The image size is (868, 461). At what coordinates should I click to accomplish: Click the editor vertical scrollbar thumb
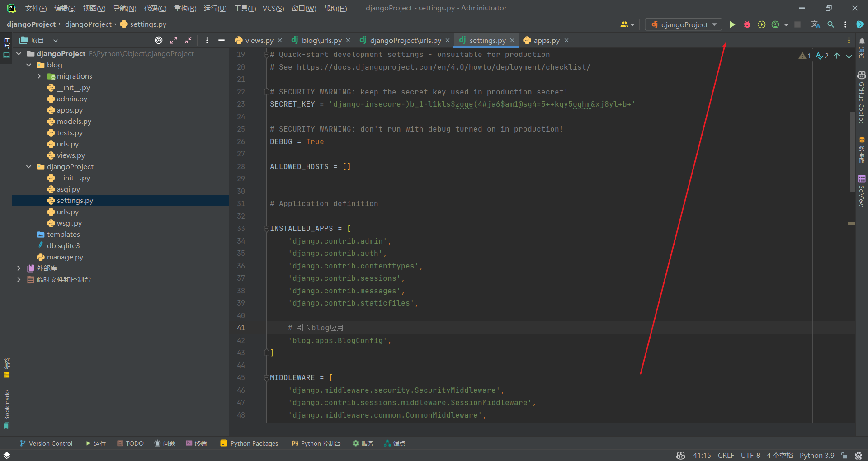tap(852, 151)
